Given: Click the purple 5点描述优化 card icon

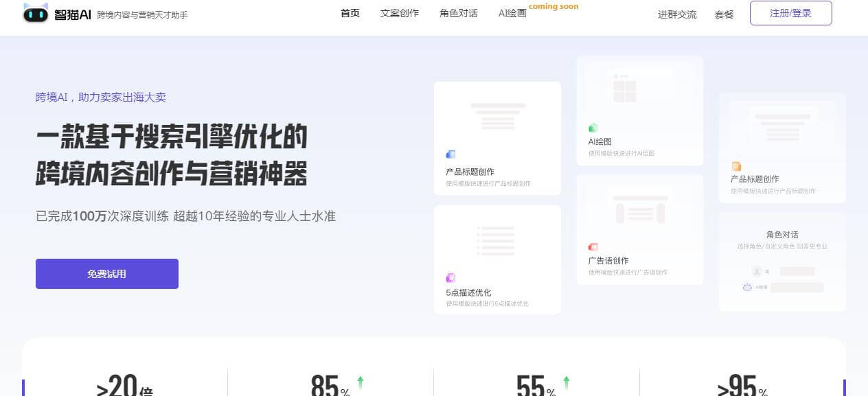Looking at the screenshot, I should click(450, 278).
